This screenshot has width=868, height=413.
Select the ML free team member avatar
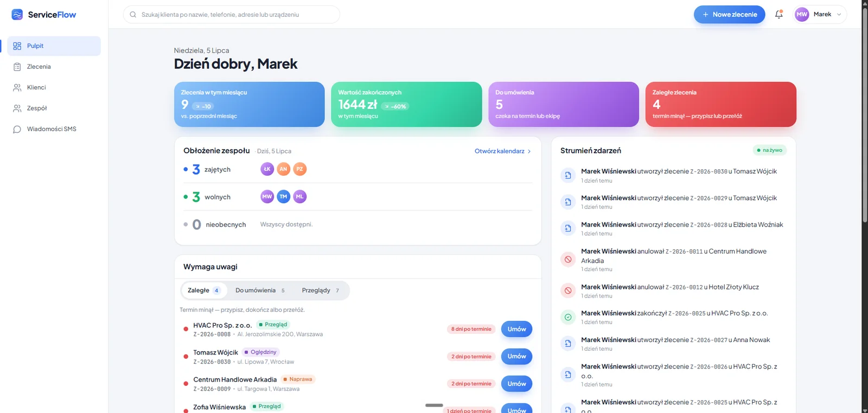click(300, 197)
